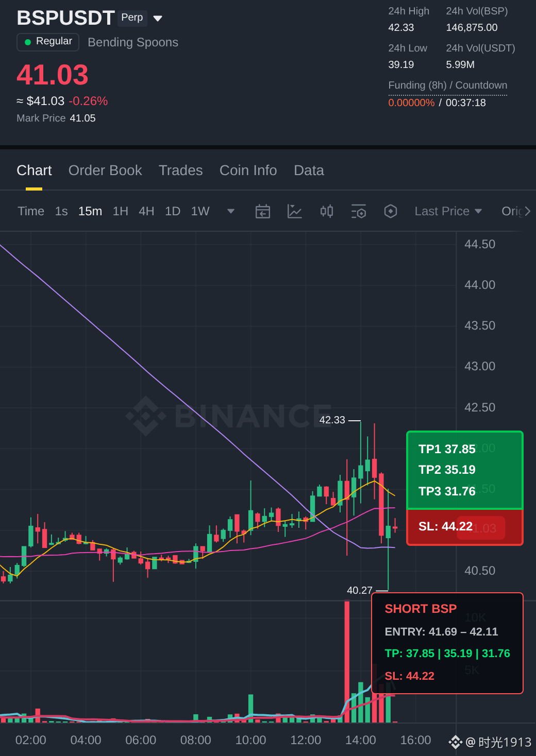The height and width of the screenshot is (756, 536).
Task: Click the 40.50 price axis label
Action: [480, 571]
